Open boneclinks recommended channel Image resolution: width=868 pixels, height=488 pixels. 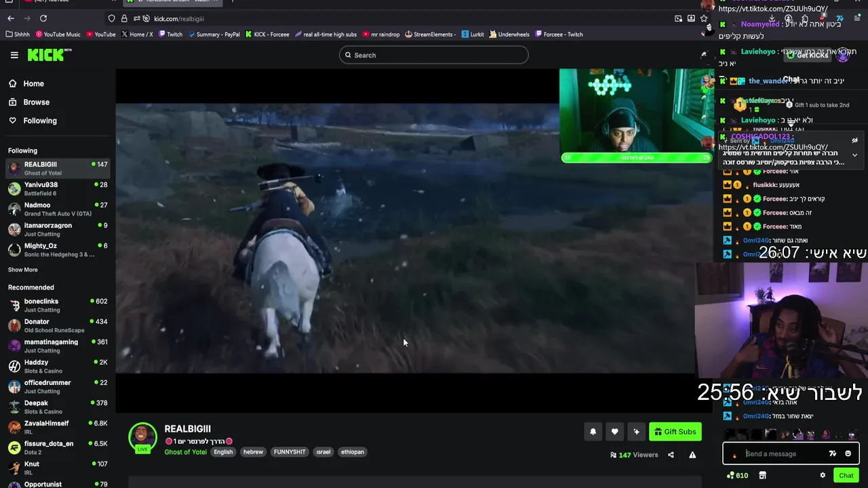pos(57,305)
